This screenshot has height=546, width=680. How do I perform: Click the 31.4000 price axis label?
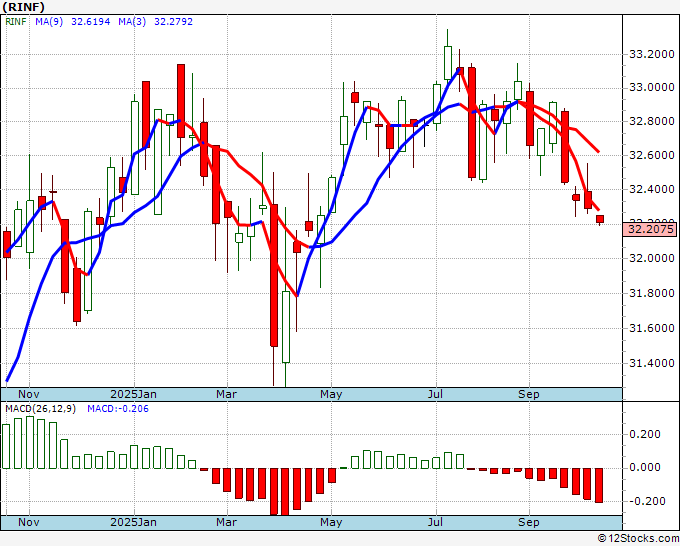click(652, 363)
